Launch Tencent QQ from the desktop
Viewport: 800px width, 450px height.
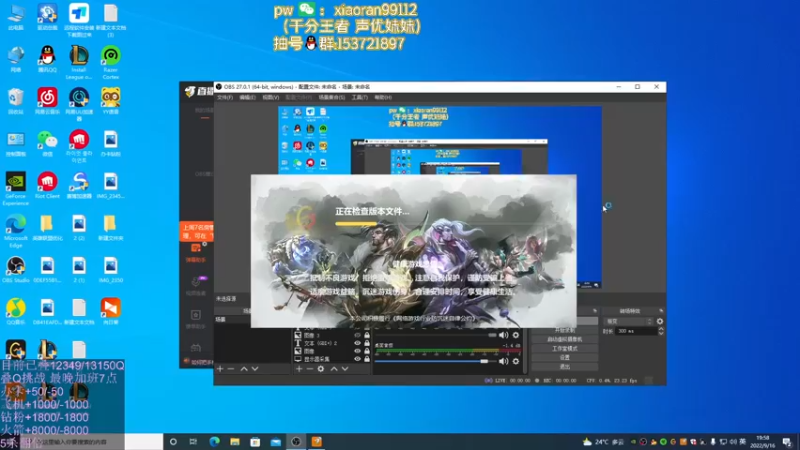pos(47,59)
